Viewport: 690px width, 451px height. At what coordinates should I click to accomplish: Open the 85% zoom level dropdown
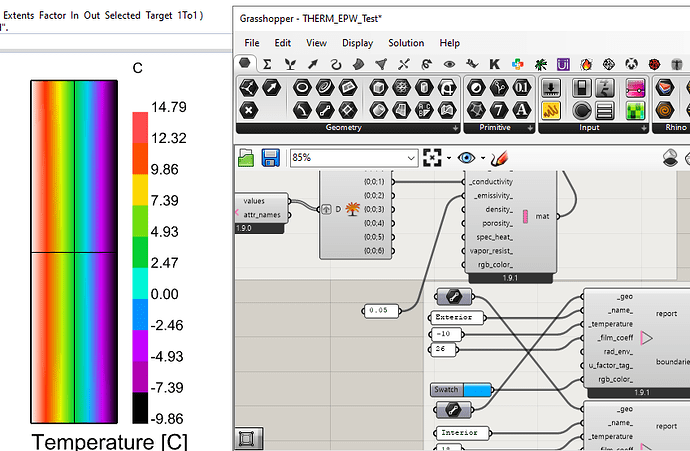coord(411,158)
